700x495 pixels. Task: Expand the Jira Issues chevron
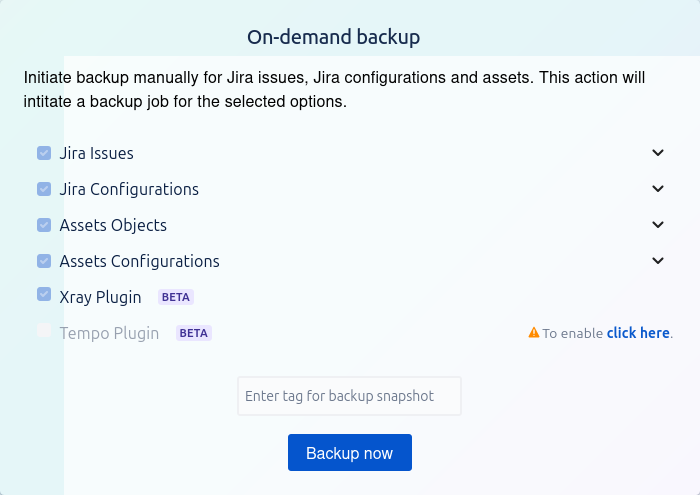point(658,153)
